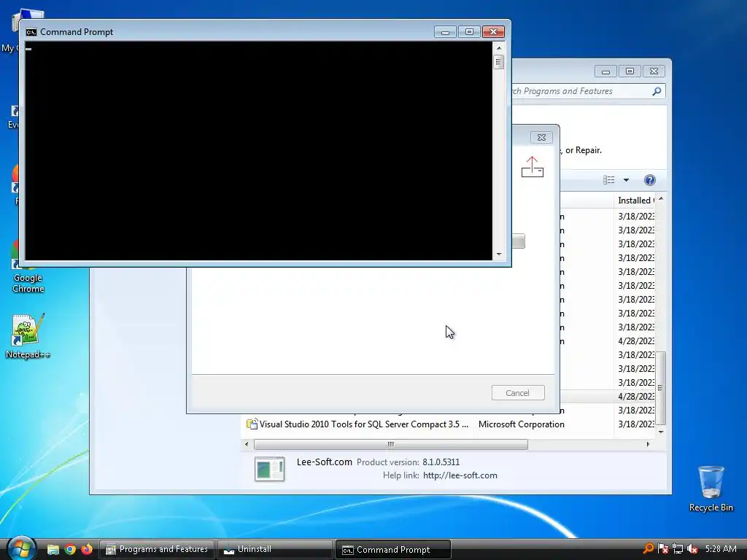Click the red upload arrow icon in Uninstall dialog
The width and height of the screenshot is (747, 560).
tap(532, 167)
